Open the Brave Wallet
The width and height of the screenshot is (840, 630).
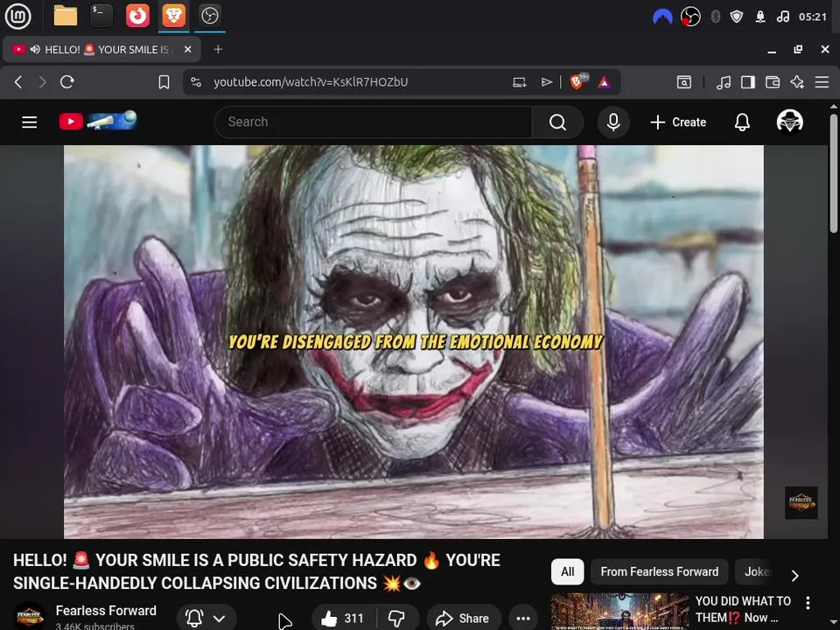point(773,82)
